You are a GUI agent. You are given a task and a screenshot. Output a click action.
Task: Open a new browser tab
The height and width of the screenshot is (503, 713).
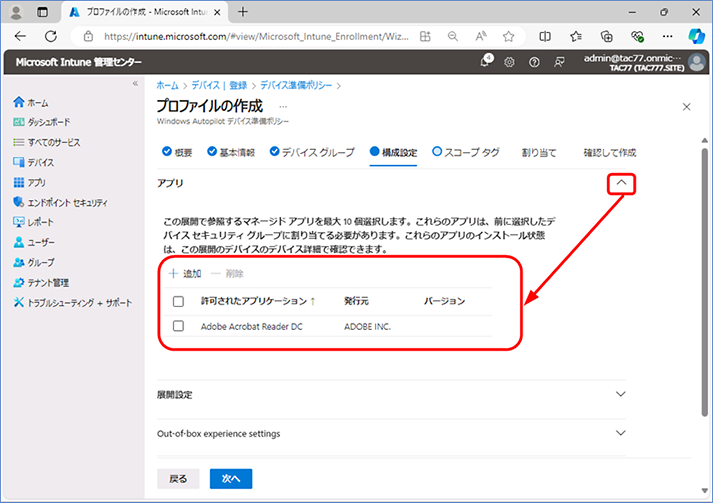tap(243, 12)
